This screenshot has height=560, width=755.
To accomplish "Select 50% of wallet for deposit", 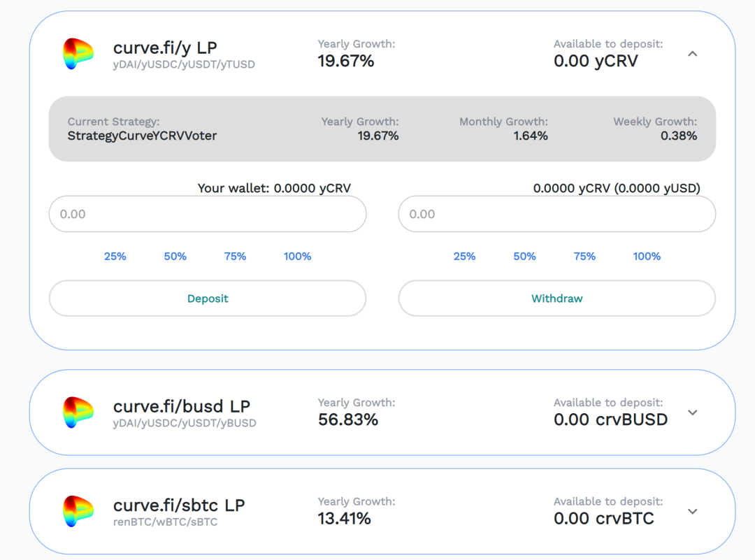I will click(x=175, y=256).
